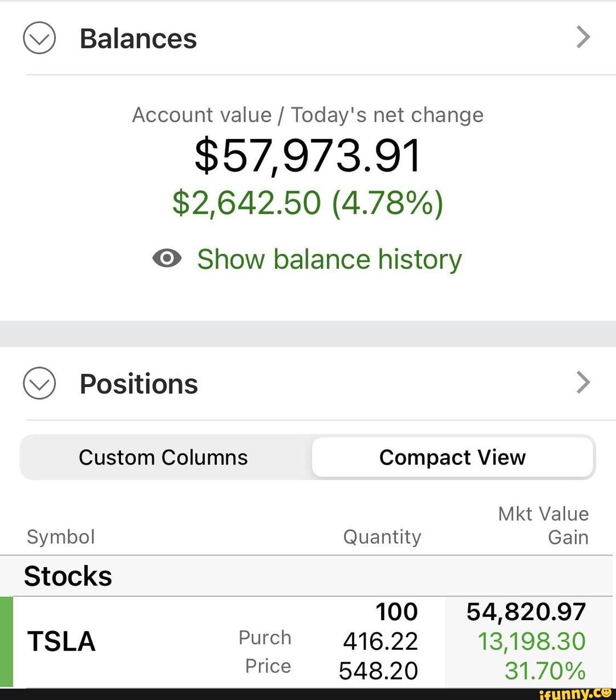This screenshot has width=616, height=700.
Task: Switch to Custom Columns view
Action: pos(163,457)
